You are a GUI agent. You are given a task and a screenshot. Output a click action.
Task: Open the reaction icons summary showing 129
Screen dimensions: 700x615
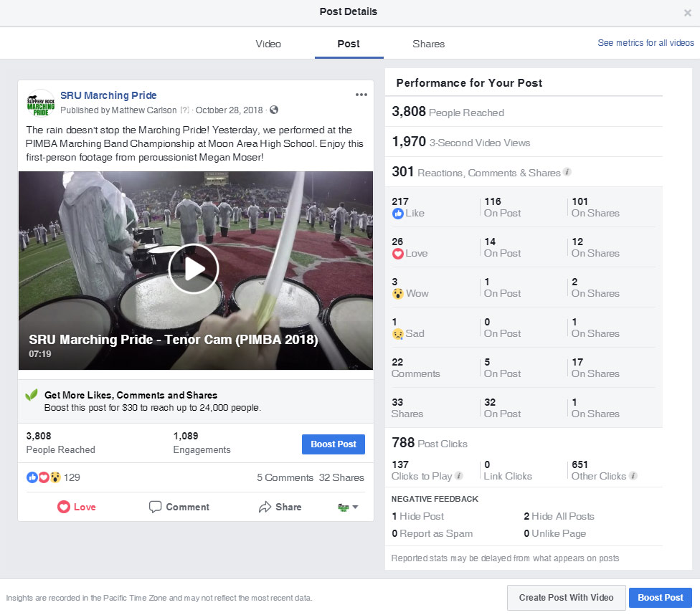point(53,477)
